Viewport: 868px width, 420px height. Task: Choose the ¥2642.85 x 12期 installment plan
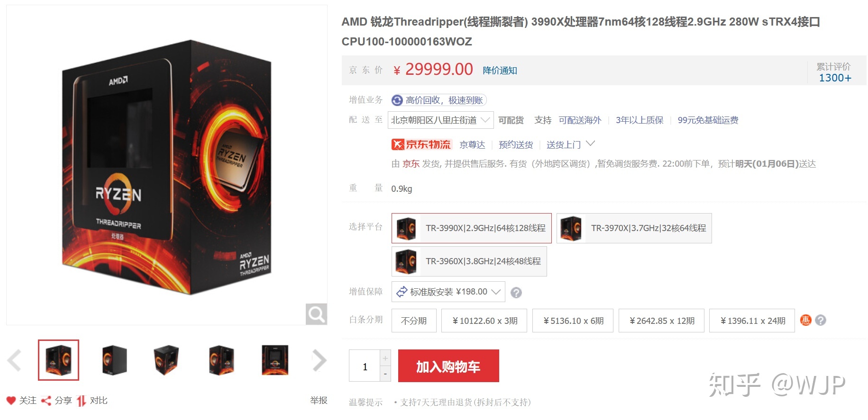661,321
